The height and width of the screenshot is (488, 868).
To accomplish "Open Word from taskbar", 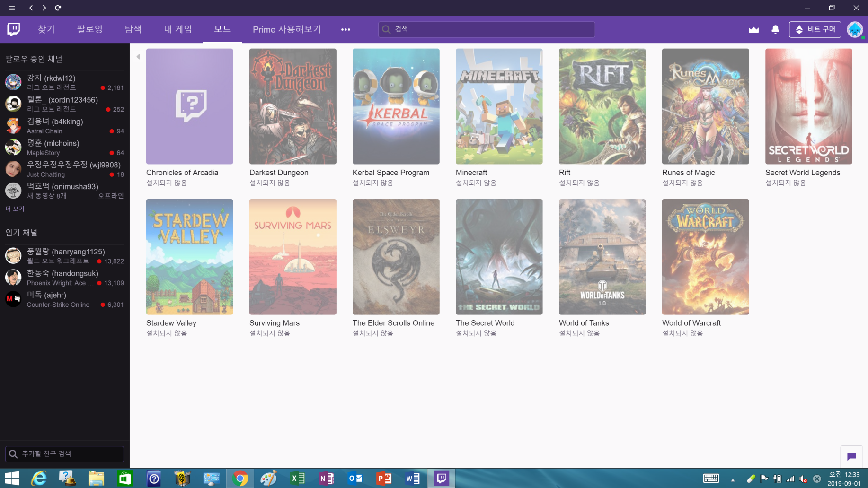I will point(413,479).
